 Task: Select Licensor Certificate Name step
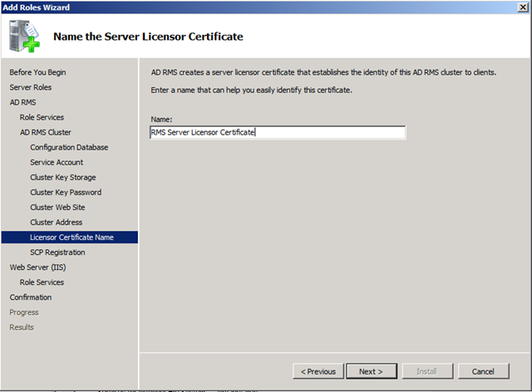pos(70,237)
